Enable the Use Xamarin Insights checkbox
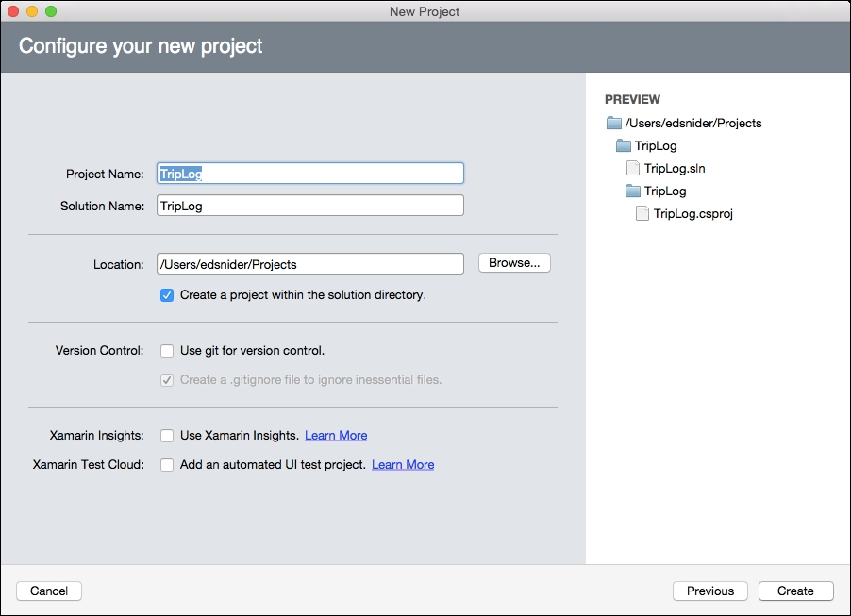Image resolution: width=851 pixels, height=616 pixels. [x=167, y=435]
